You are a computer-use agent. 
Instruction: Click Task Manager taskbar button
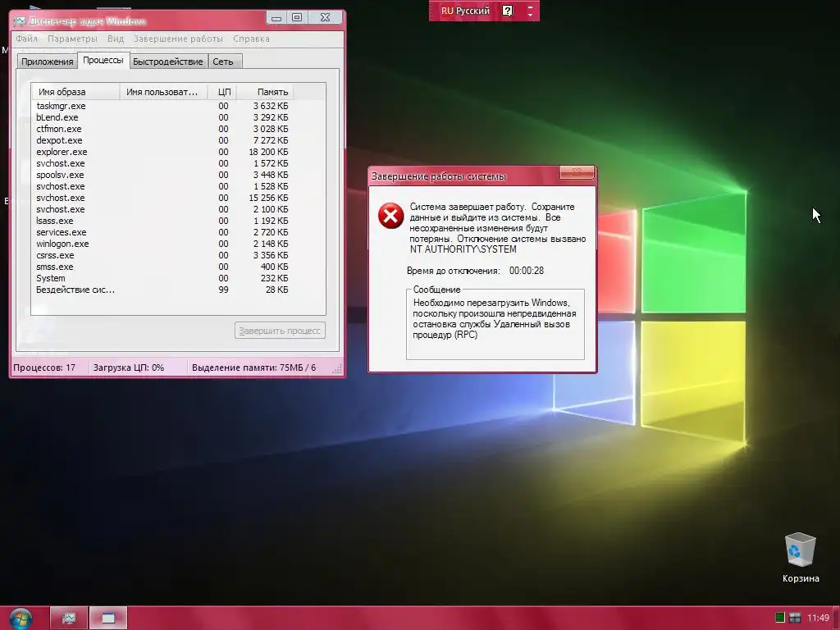click(69, 619)
